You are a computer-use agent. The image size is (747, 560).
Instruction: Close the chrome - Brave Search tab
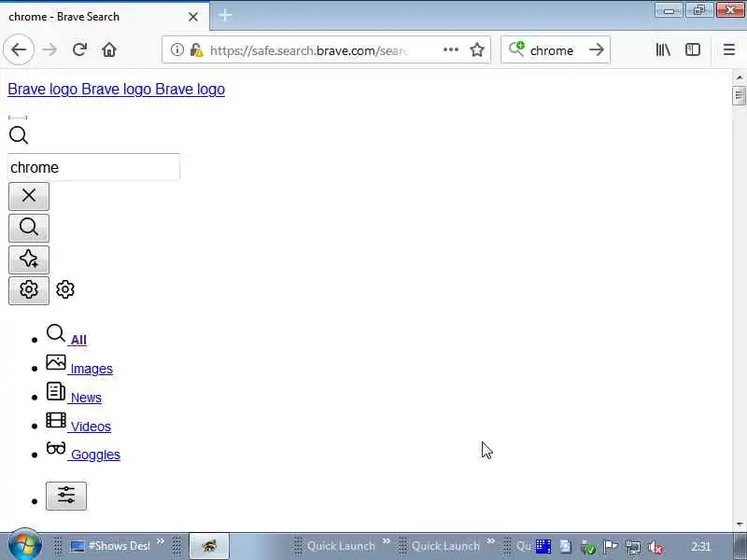[193, 17]
